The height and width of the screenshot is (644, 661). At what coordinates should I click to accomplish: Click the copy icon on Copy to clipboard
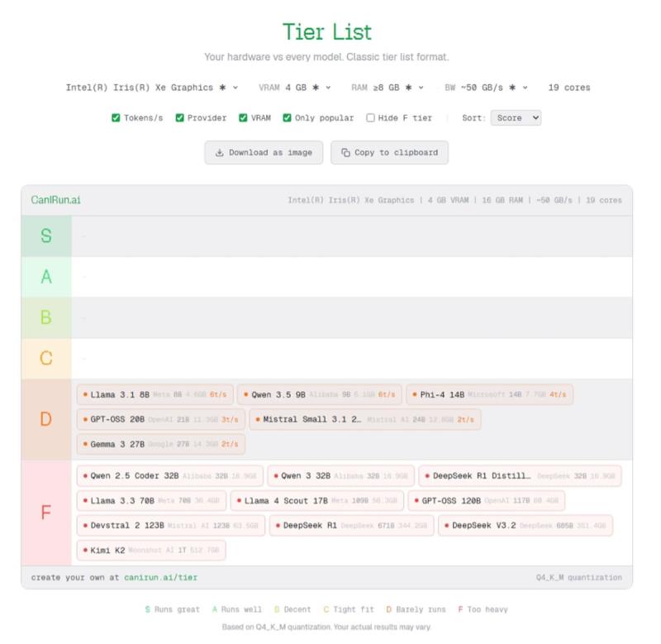[x=345, y=153]
